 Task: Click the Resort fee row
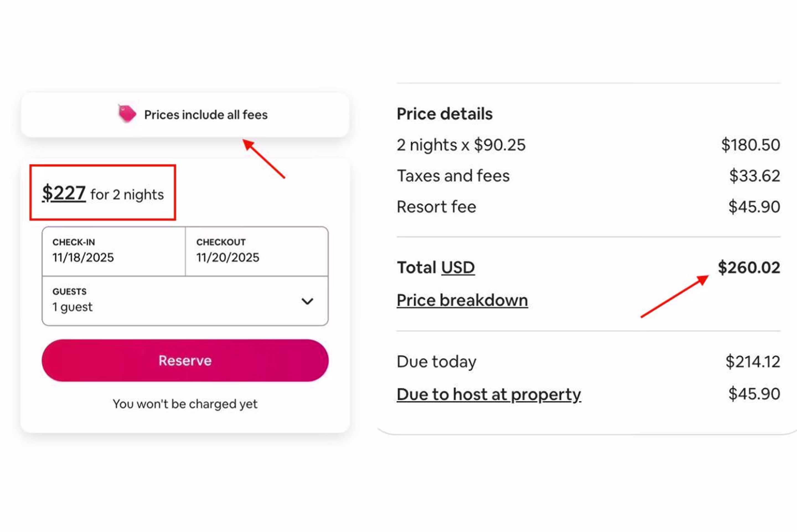click(436, 207)
